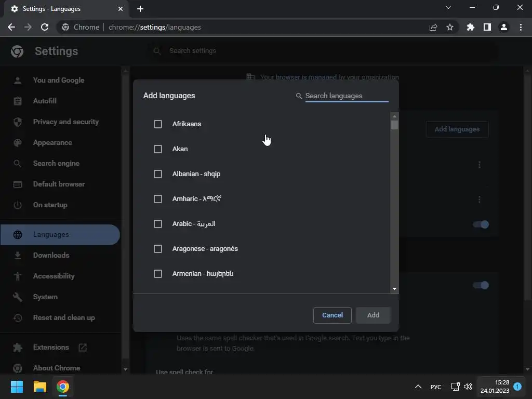Close the Settings - Languages tab
The width and height of the screenshot is (532, 399).
(121, 9)
